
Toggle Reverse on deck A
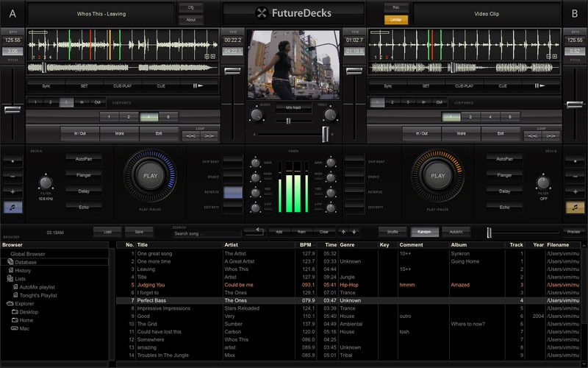click(233, 192)
